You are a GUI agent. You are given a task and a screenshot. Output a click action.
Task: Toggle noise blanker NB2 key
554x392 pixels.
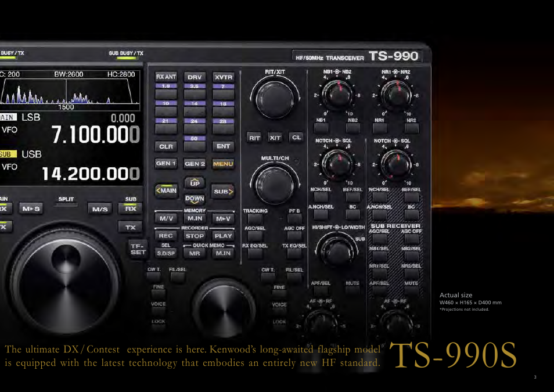tap(352, 128)
